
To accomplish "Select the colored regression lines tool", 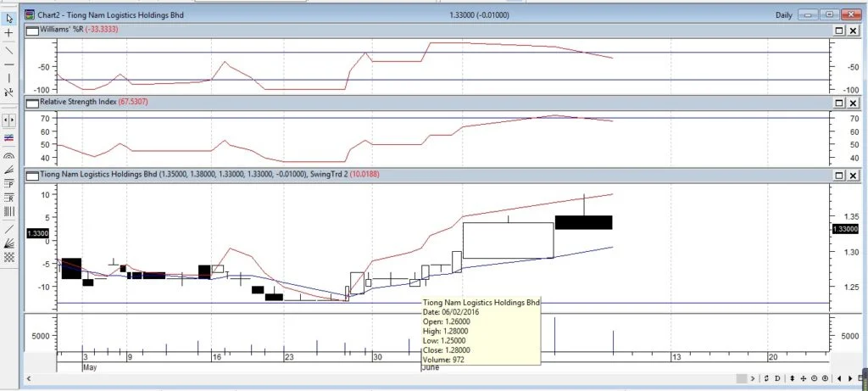I will (x=8, y=138).
